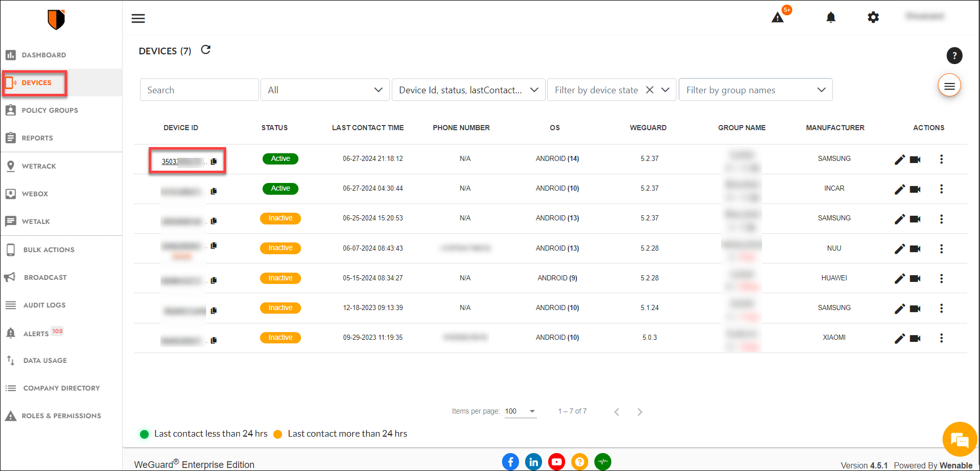The width and height of the screenshot is (980, 471).
Task: Edit the Huawei device row
Action: (x=899, y=278)
